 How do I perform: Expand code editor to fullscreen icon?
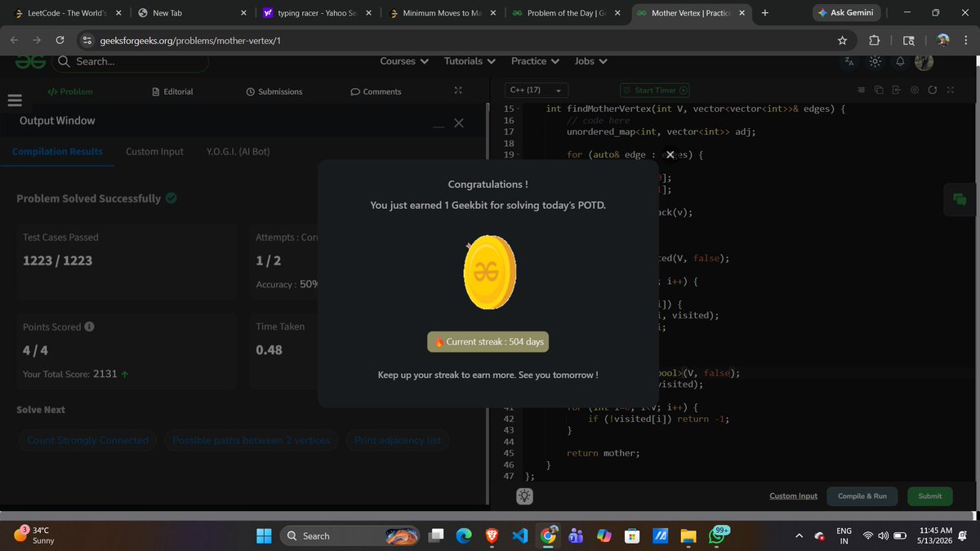click(x=950, y=90)
